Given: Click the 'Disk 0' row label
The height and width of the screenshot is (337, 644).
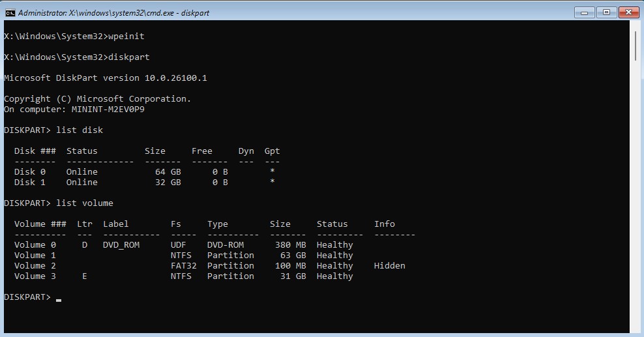Looking at the screenshot, I should tap(29, 172).
